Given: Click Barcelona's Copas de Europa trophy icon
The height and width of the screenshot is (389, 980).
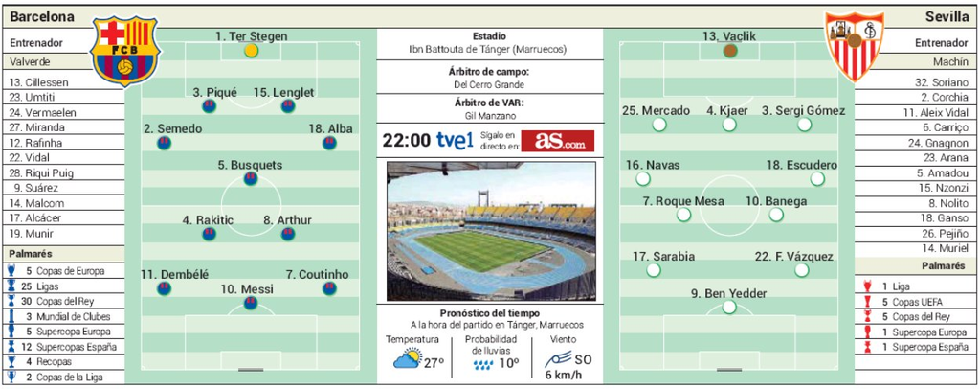Looking at the screenshot, I should (11, 271).
